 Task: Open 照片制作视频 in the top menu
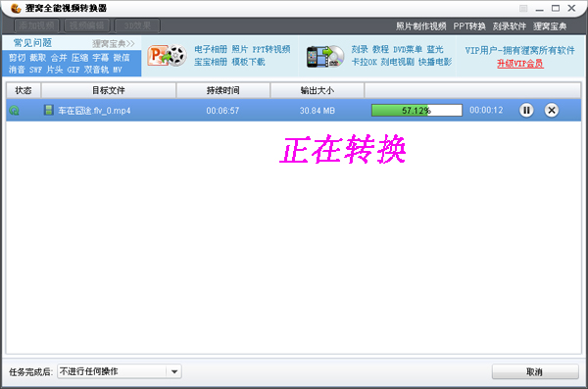pyautogui.click(x=421, y=26)
